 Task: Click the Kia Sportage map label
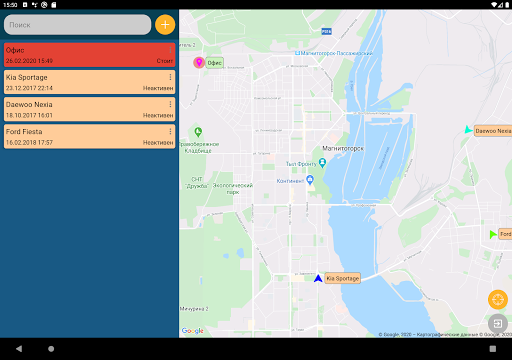pos(343,278)
